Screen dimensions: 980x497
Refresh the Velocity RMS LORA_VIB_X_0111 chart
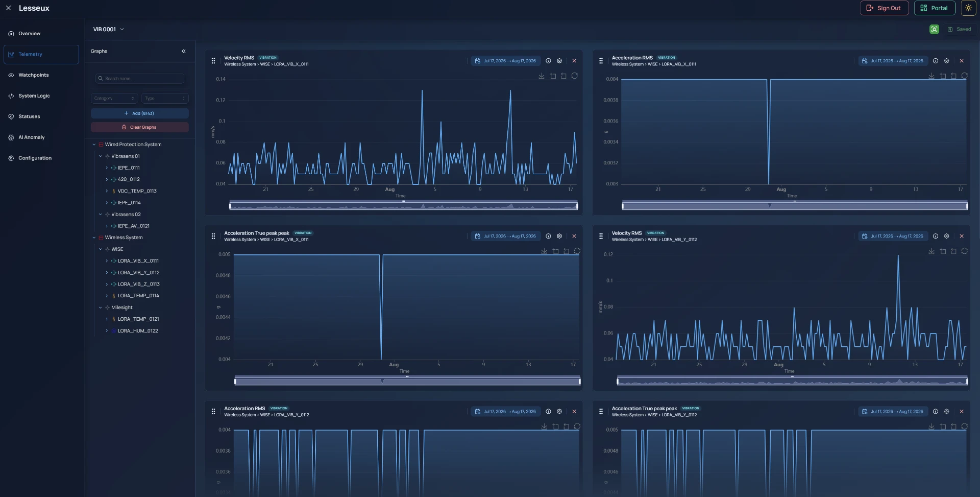point(575,76)
